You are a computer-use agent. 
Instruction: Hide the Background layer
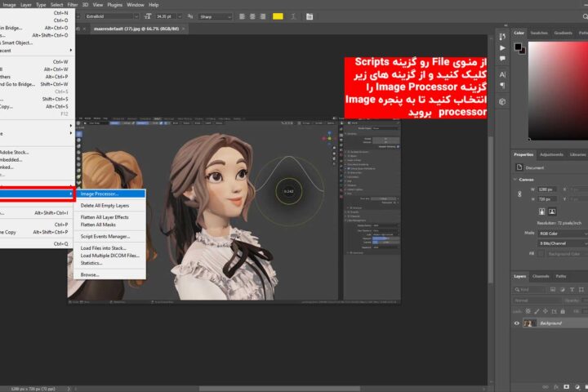click(x=517, y=323)
